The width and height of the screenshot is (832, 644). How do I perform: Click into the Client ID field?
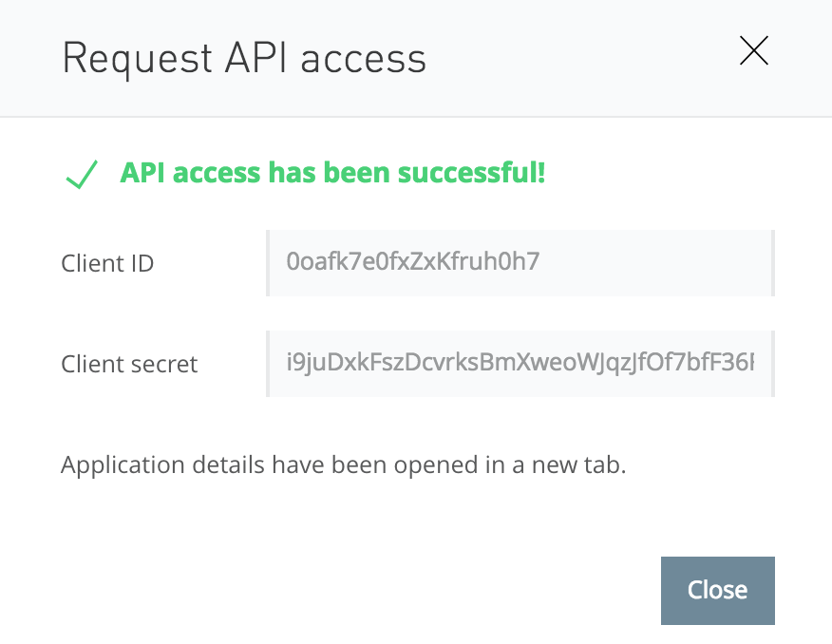[x=520, y=262]
